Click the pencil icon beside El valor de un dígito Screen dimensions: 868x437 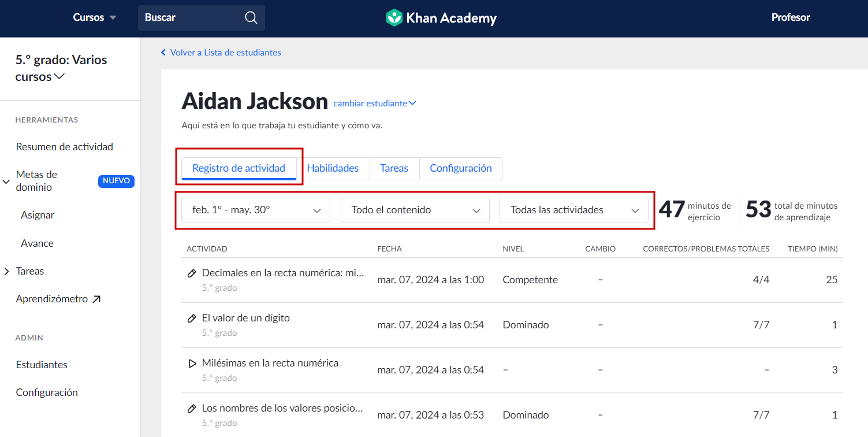pyautogui.click(x=192, y=319)
